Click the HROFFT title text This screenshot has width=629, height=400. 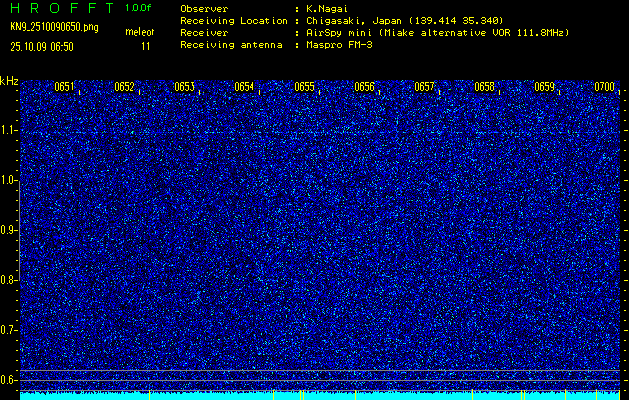point(60,8)
